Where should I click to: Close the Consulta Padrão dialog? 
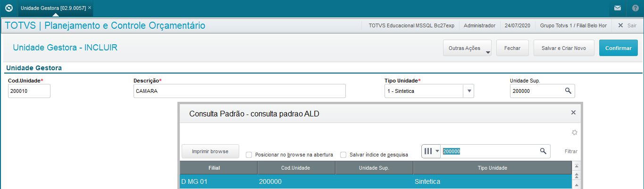coord(573,113)
